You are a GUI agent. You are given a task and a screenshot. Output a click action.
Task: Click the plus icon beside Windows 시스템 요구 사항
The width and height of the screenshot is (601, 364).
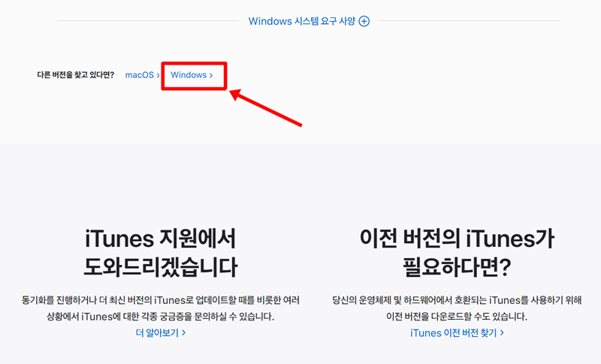coord(364,21)
